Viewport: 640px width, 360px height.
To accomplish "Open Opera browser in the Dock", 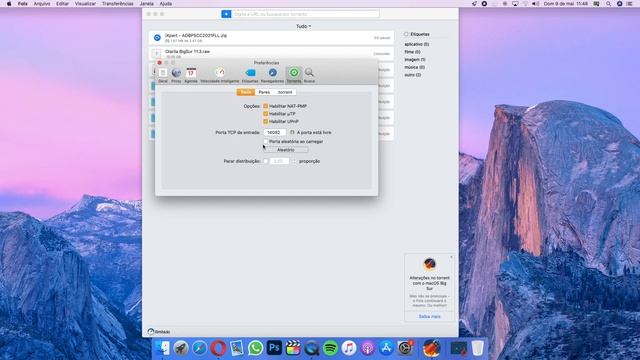I will pos(218,348).
